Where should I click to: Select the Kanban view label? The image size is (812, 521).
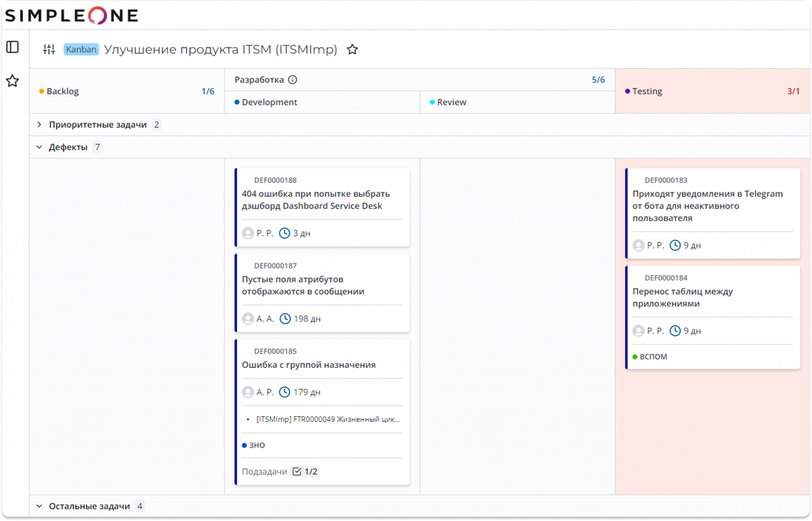81,49
